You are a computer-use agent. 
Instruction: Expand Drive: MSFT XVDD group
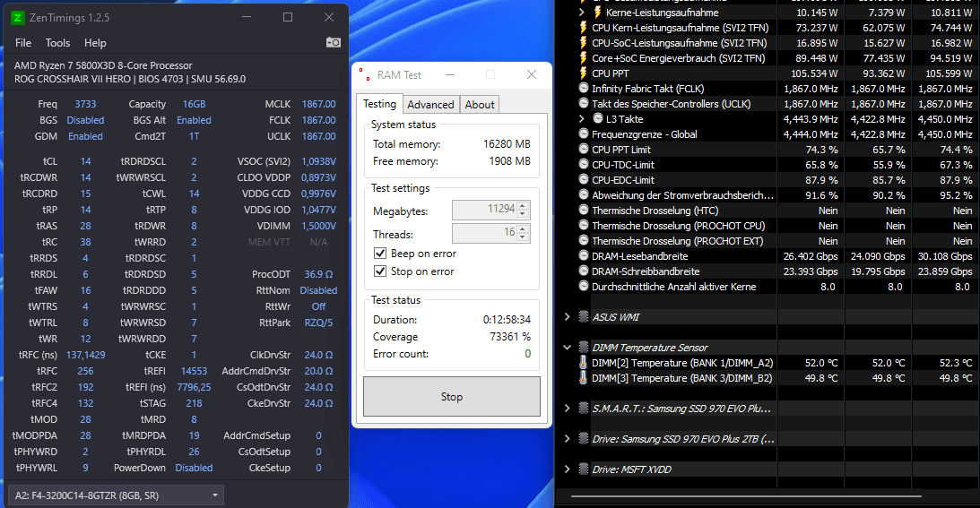tap(567, 469)
